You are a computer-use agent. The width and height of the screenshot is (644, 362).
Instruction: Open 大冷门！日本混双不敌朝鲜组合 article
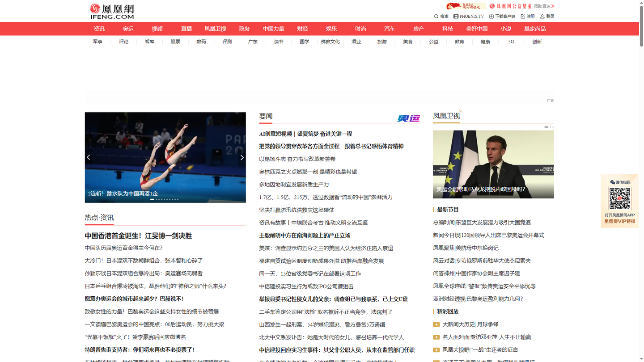pyautogui.click(x=144, y=261)
